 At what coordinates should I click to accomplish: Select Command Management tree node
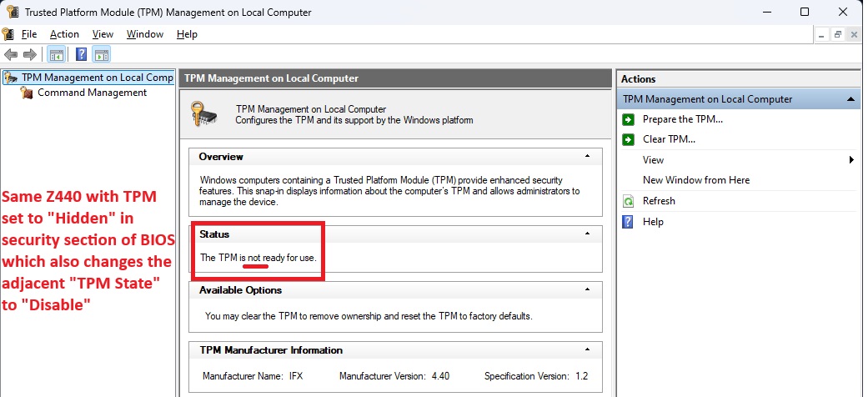pos(92,93)
